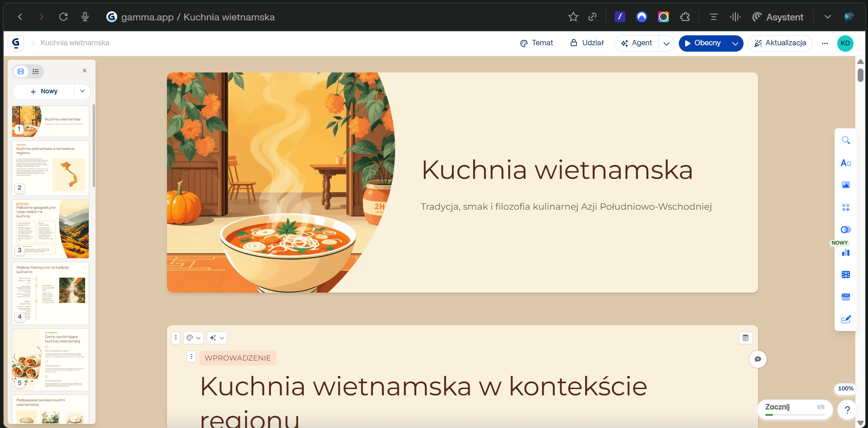Open the Udział share menu
Viewport: 868px width, 428px height.
[x=587, y=43]
